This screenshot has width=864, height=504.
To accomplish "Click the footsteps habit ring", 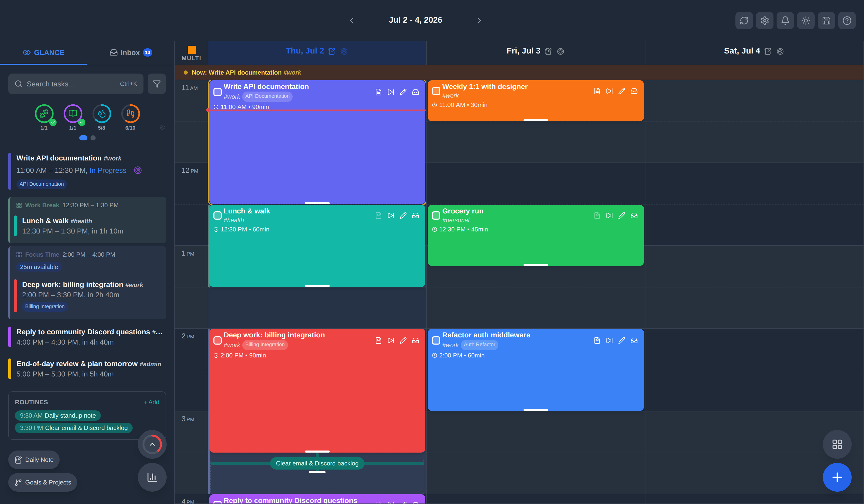I will click(130, 113).
